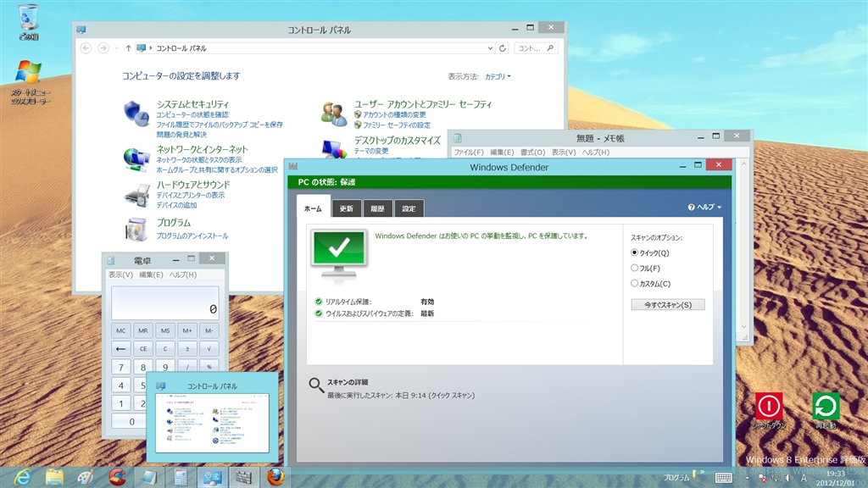The height and width of the screenshot is (488, 868).
Task: Switch to Control Panel via taskbar icon
Action: (x=212, y=477)
